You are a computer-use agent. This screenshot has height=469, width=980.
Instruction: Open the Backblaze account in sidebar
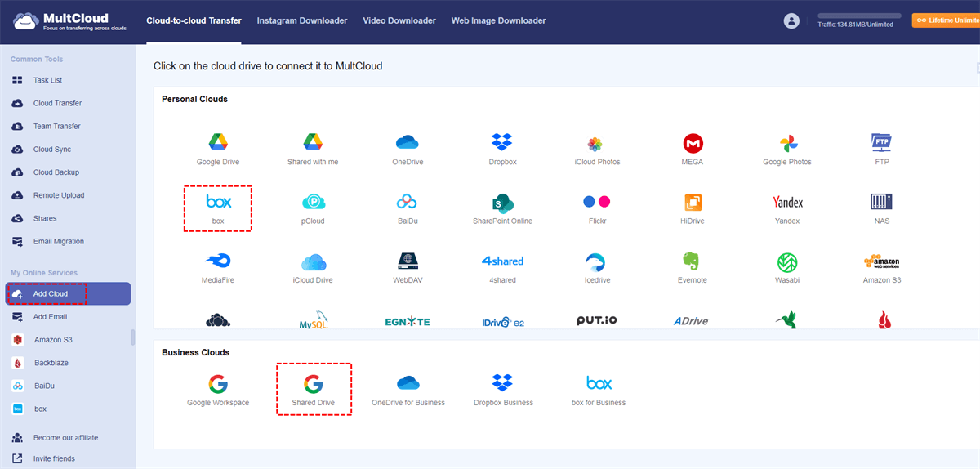click(51, 363)
